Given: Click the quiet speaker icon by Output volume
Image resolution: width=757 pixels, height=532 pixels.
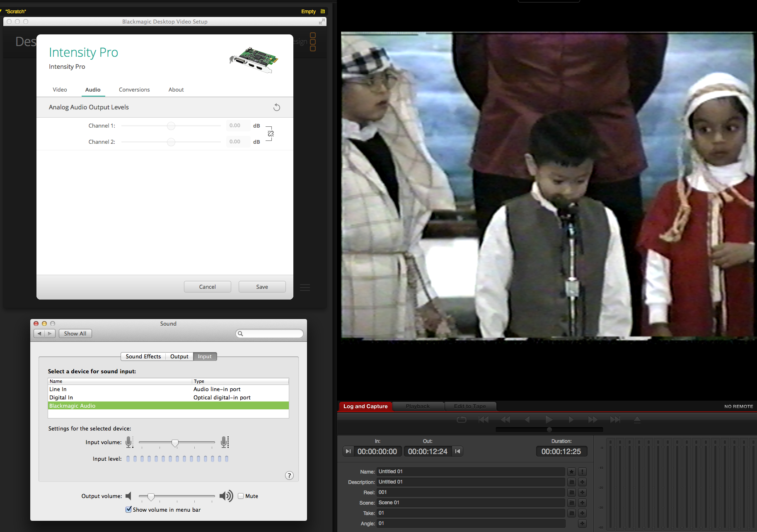Looking at the screenshot, I should [128, 496].
